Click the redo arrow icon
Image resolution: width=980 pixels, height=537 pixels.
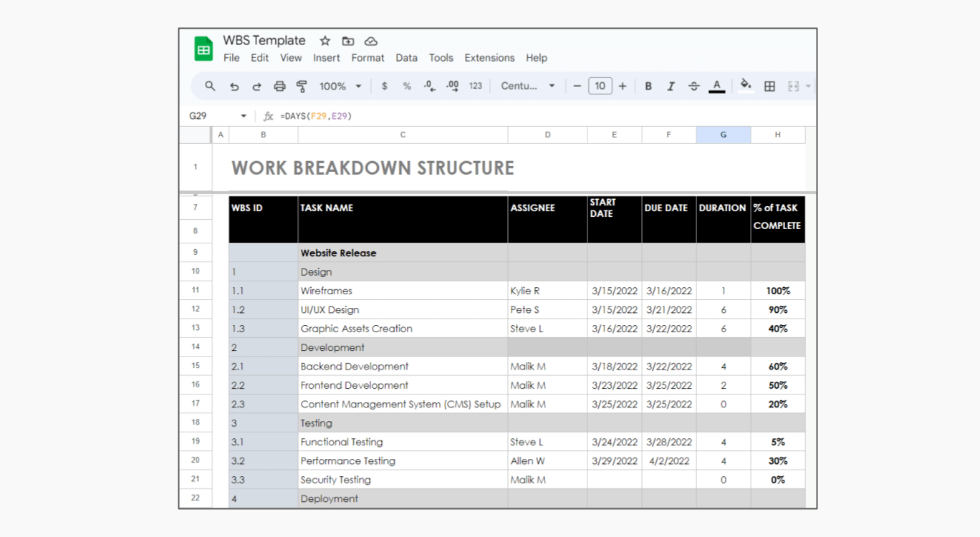pos(256,86)
